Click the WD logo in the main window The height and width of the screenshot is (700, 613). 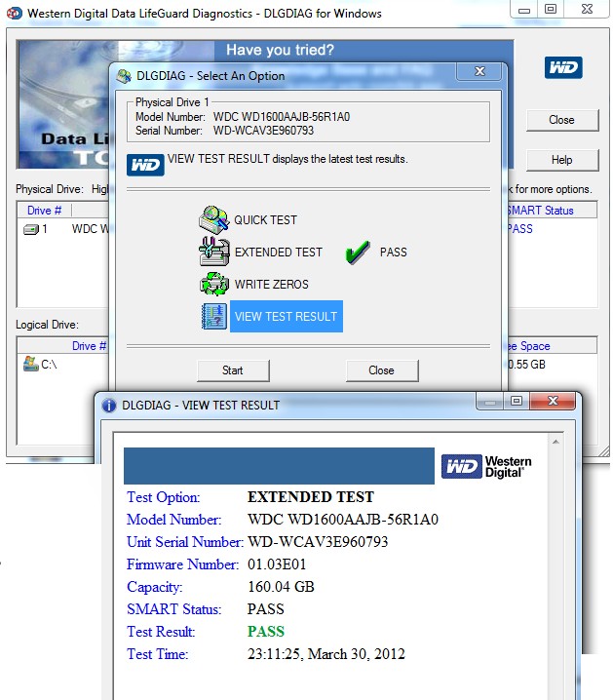coord(563,67)
